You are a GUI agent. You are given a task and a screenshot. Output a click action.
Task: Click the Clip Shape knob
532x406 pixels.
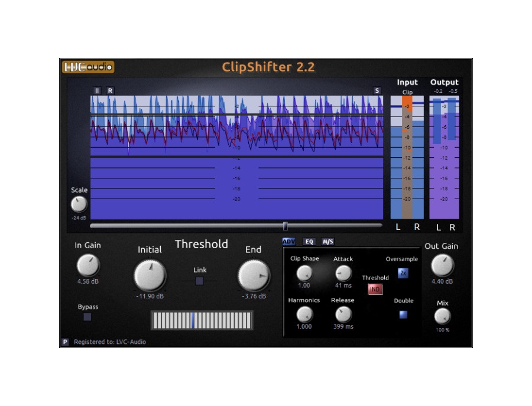tap(304, 273)
